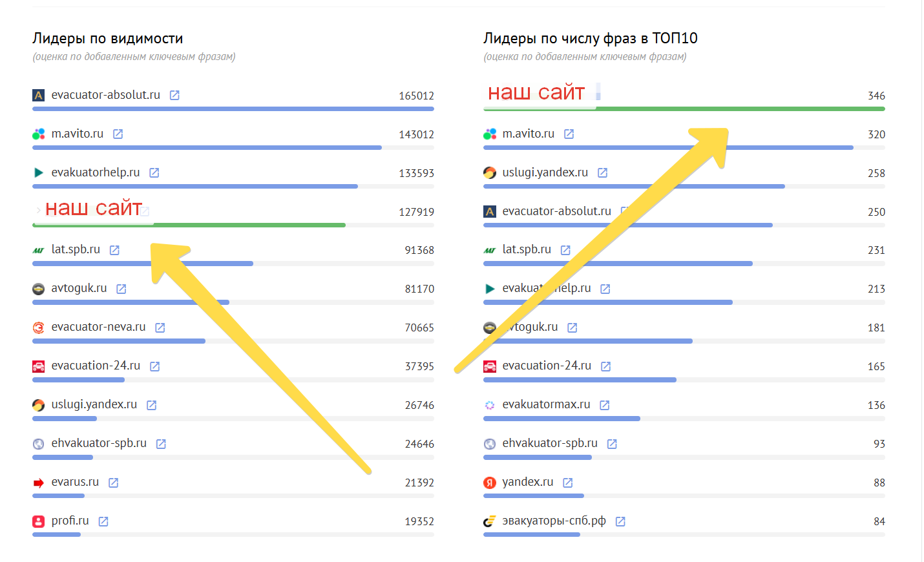Open evacuation-24.ru domain in TOP10 list

547,366
